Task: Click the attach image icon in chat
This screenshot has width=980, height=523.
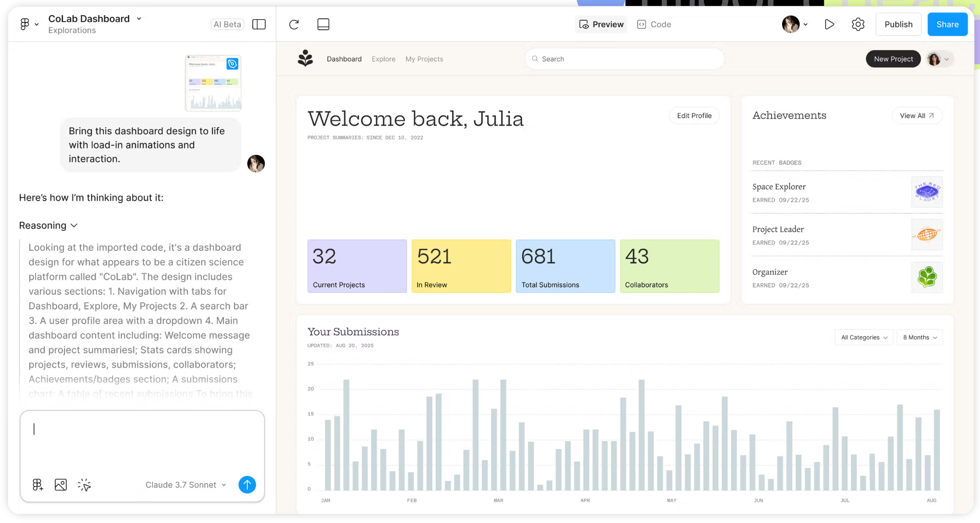Action: point(60,485)
